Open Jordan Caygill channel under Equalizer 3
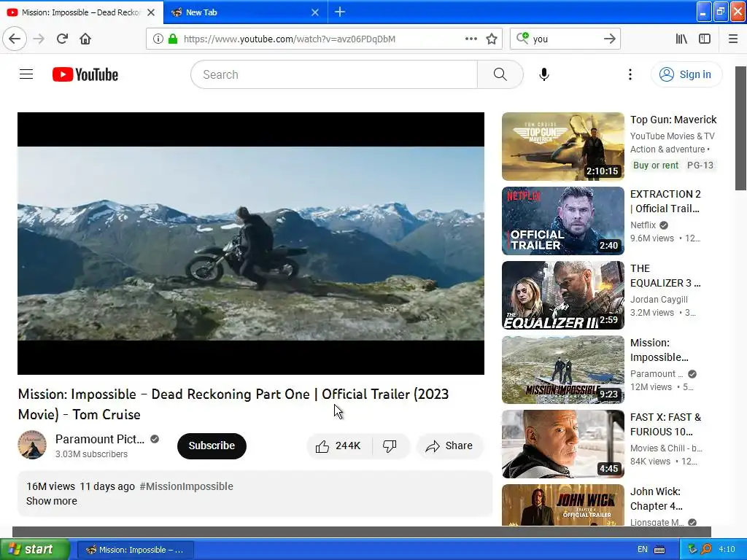This screenshot has height=560, width=747. [659, 299]
